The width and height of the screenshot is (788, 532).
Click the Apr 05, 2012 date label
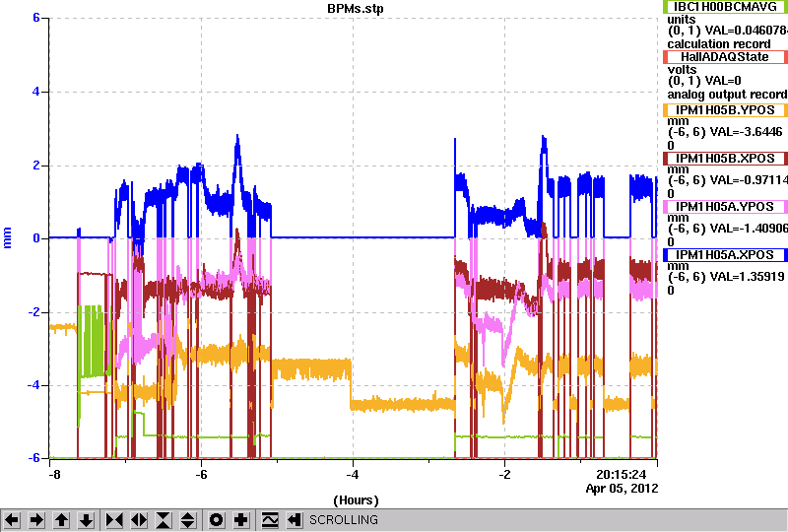coord(622,489)
